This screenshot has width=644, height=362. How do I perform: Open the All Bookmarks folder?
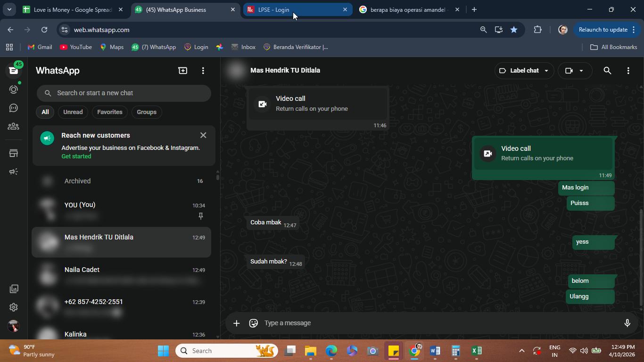point(614,47)
